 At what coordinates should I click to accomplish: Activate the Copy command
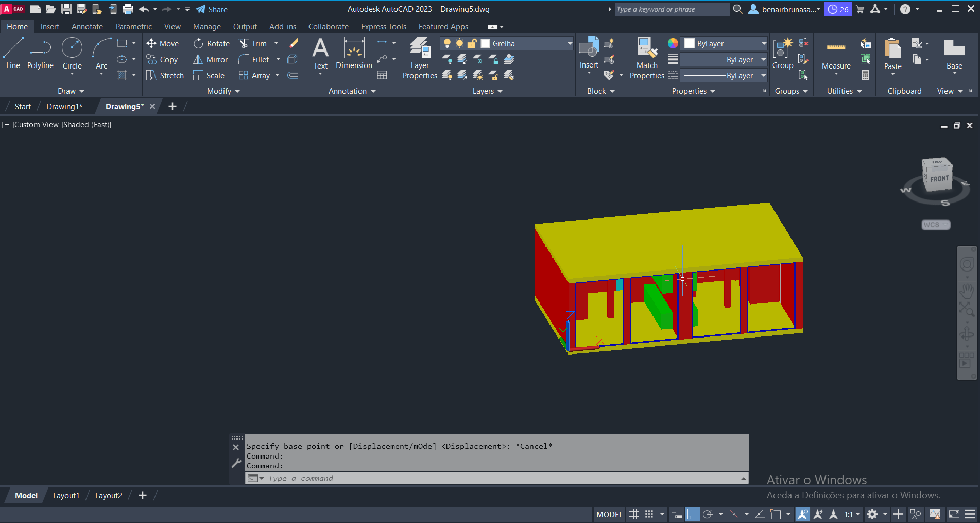[x=162, y=60]
